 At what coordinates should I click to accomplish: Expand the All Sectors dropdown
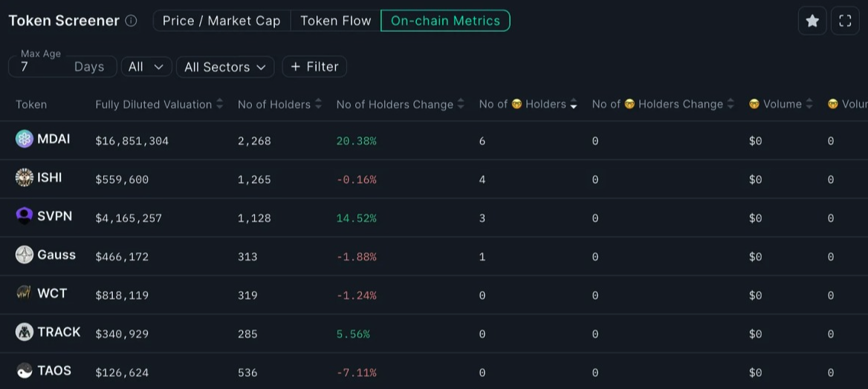coord(225,67)
